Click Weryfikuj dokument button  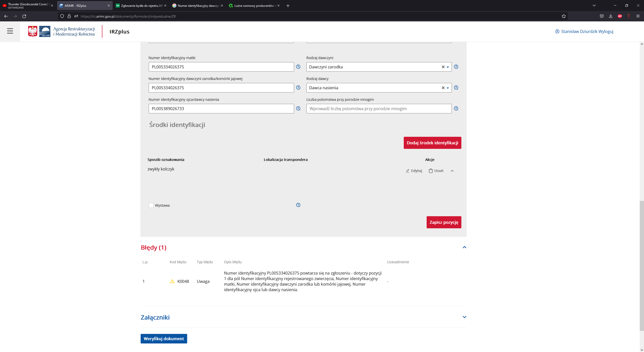click(x=164, y=339)
